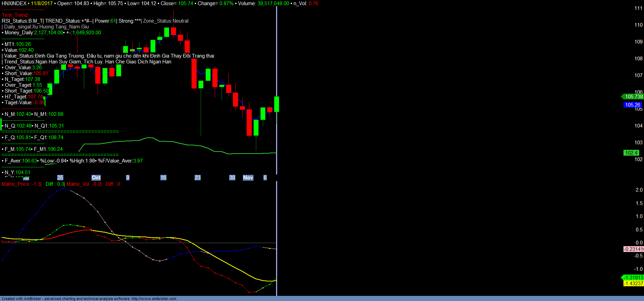This screenshot has height=301, width=644.
Task: Click the green -1.31913 indicator value tag
Action: [633, 278]
